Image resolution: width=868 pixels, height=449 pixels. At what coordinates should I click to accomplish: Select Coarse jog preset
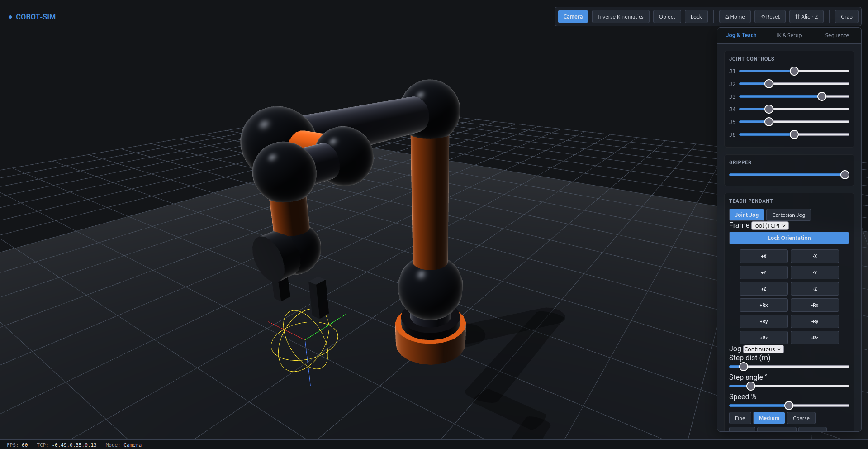[x=801, y=418]
